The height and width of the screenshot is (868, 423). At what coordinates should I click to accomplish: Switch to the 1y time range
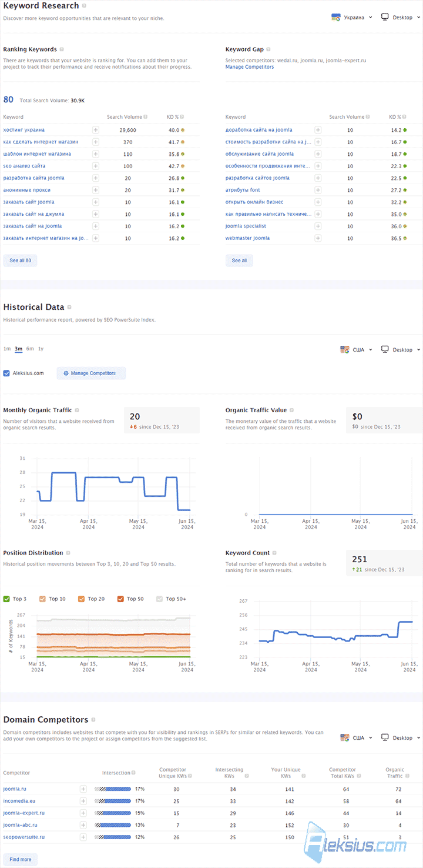41,349
